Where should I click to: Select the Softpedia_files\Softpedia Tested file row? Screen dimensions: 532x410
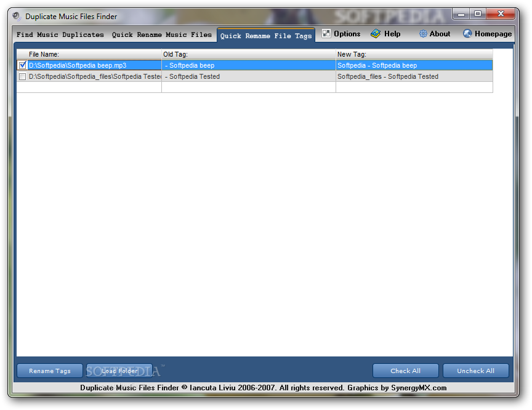pos(255,76)
